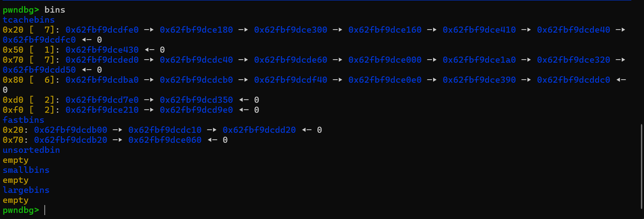This screenshot has width=644, height=219.
Task: Click the fastbins heading
Action: pos(23,120)
